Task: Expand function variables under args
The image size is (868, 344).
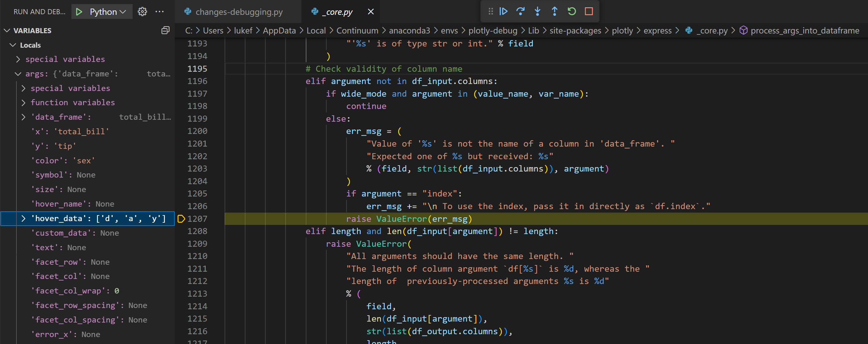Action: coord(23,102)
